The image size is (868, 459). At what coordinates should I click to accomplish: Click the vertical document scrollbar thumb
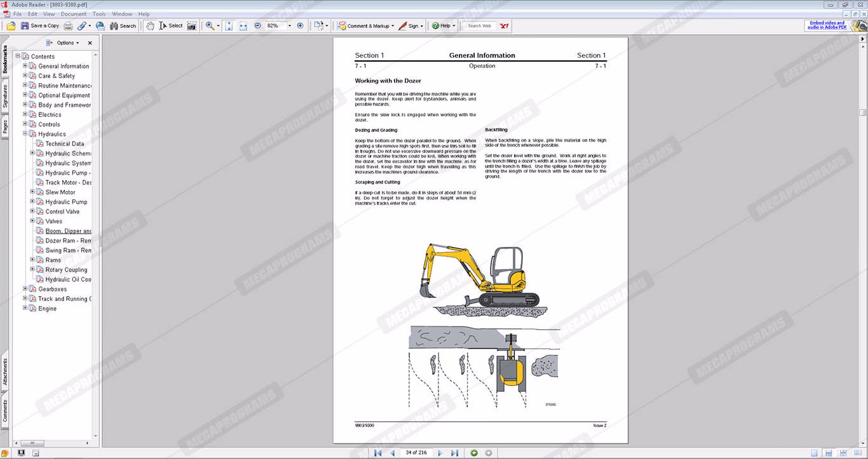tap(863, 112)
